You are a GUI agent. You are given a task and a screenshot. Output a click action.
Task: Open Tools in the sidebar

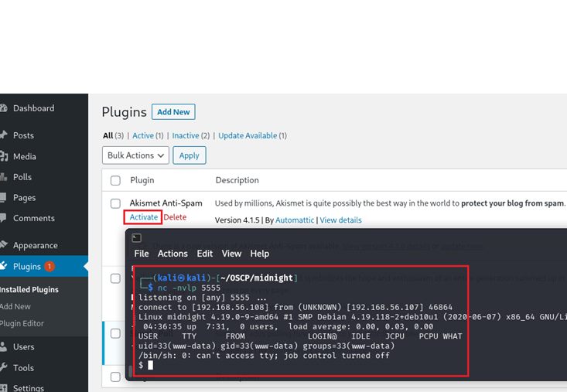[x=23, y=368]
